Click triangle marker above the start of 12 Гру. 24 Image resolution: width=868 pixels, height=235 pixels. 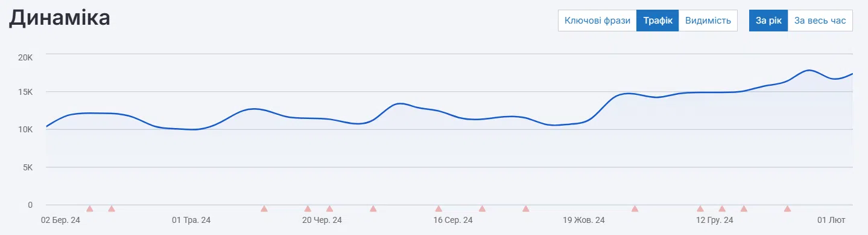[x=700, y=208]
